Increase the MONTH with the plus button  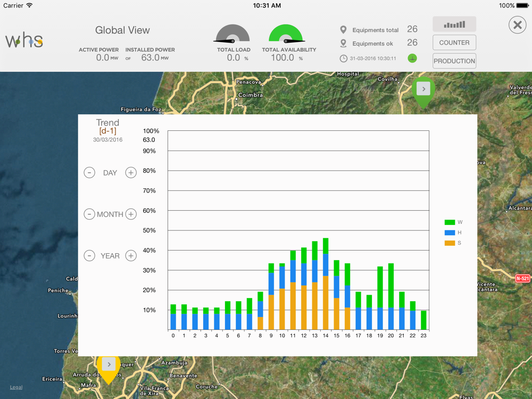coord(131,214)
